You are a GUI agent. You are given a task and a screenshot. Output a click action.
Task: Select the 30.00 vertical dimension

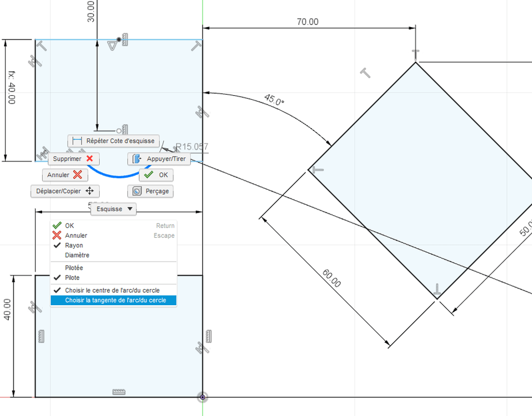91,11
